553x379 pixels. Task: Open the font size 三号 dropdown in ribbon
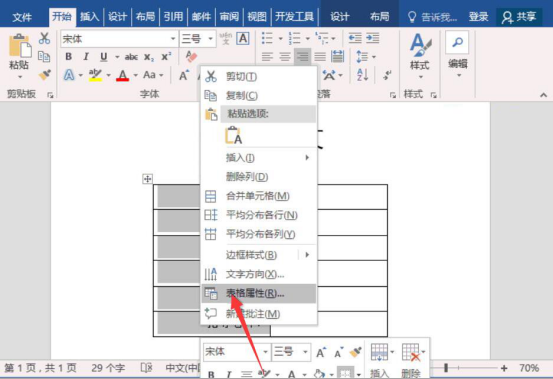point(211,39)
